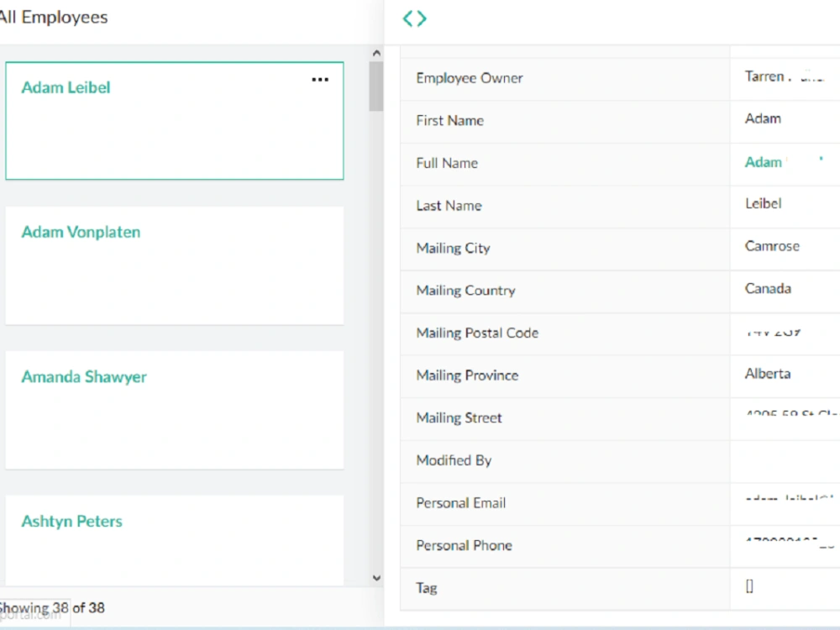
Task: Select the Full Name field label
Action: pyautogui.click(x=447, y=163)
